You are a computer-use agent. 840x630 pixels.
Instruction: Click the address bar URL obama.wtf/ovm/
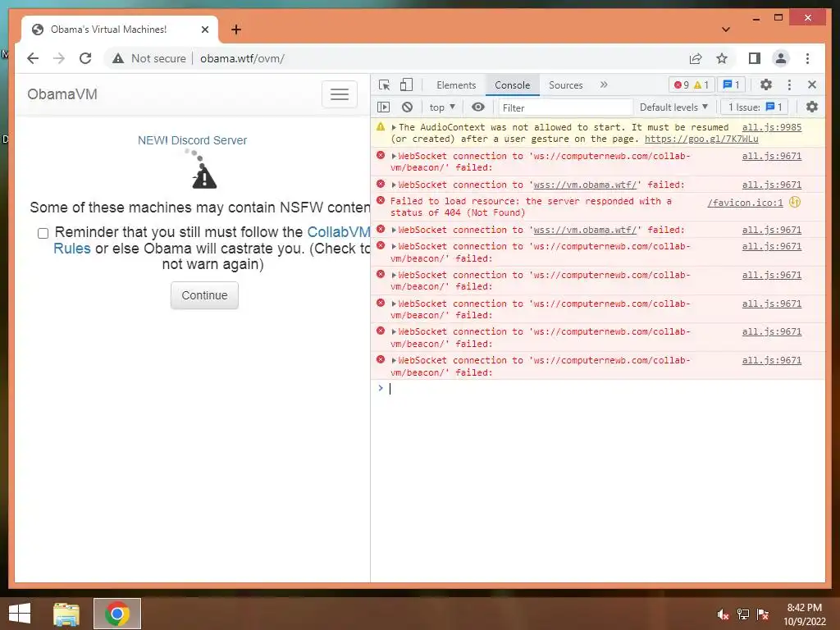pos(242,58)
